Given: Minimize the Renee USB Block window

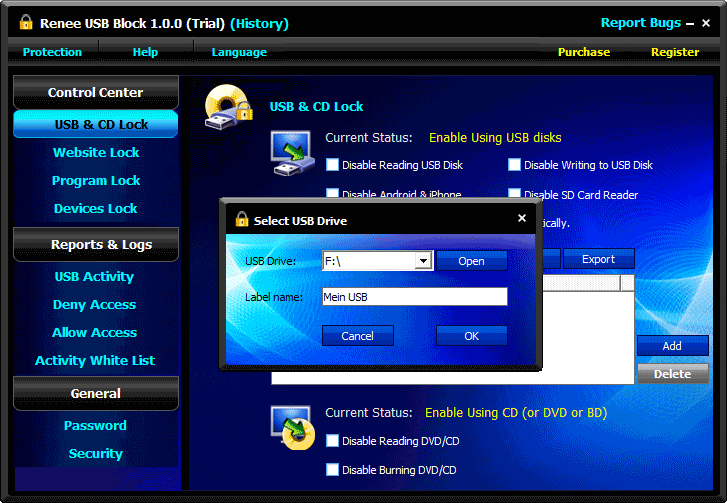Looking at the screenshot, I should tap(690, 24).
